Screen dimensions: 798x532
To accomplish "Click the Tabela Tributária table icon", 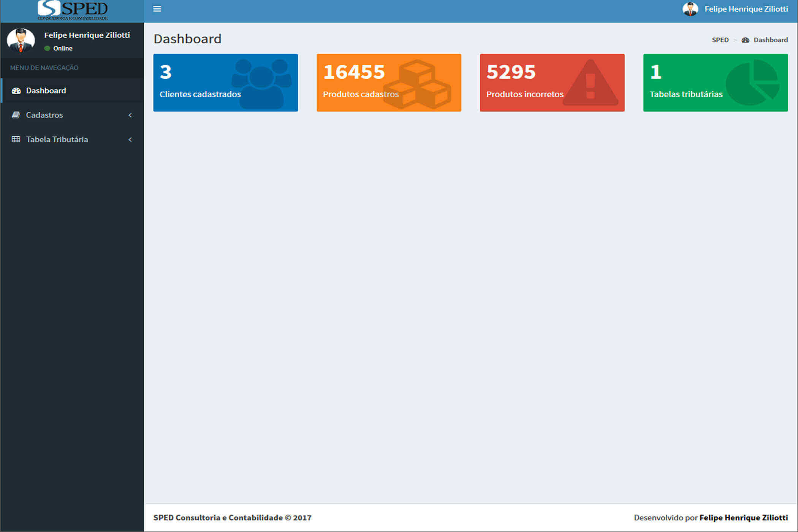I will point(16,139).
